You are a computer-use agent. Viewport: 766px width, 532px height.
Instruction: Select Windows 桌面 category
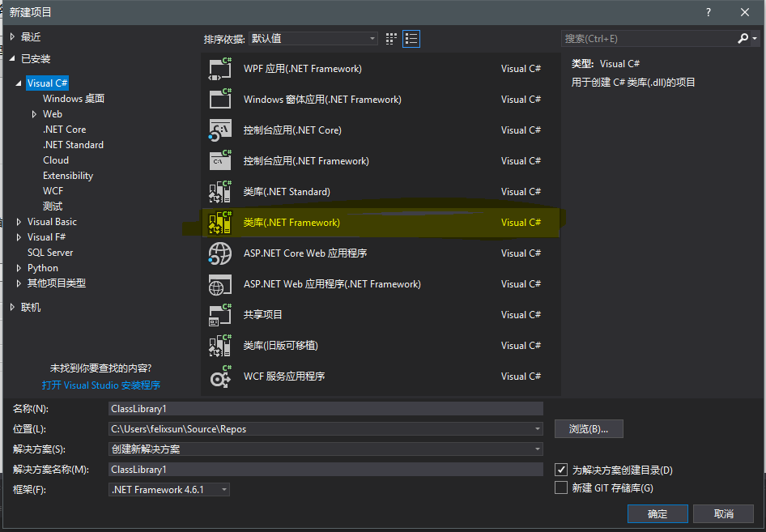[x=74, y=99]
